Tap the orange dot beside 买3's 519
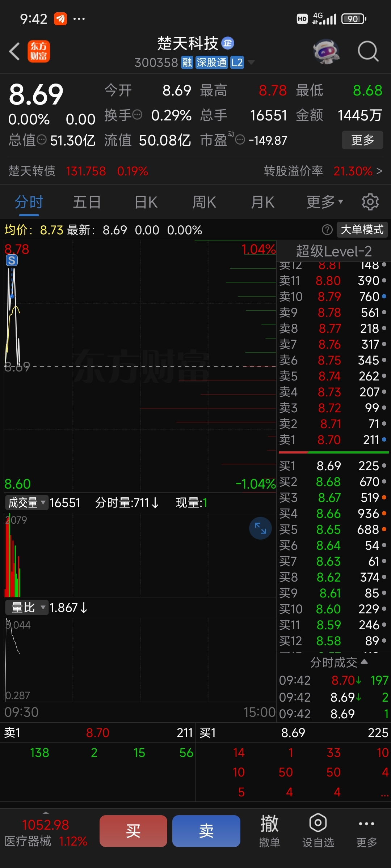 pyautogui.click(x=384, y=498)
